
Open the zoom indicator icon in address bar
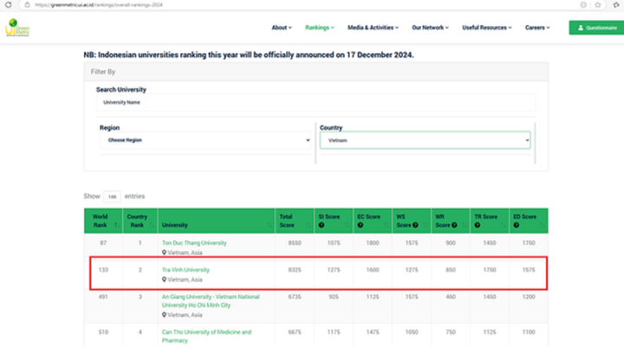tap(583, 5)
